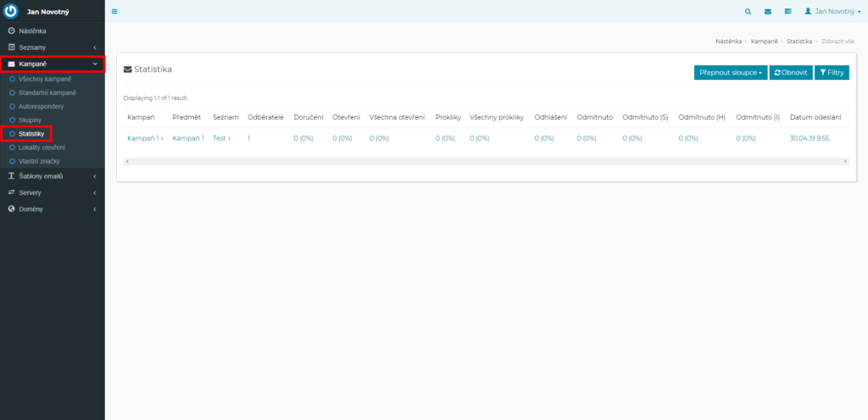Expand the Domény sidebar menu

[52, 210]
